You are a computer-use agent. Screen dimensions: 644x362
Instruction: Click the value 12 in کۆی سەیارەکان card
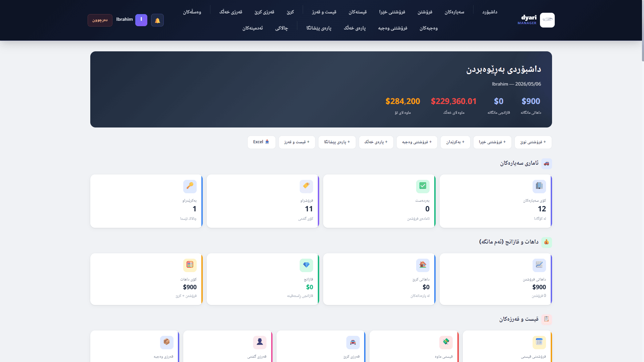[x=542, y=209]
